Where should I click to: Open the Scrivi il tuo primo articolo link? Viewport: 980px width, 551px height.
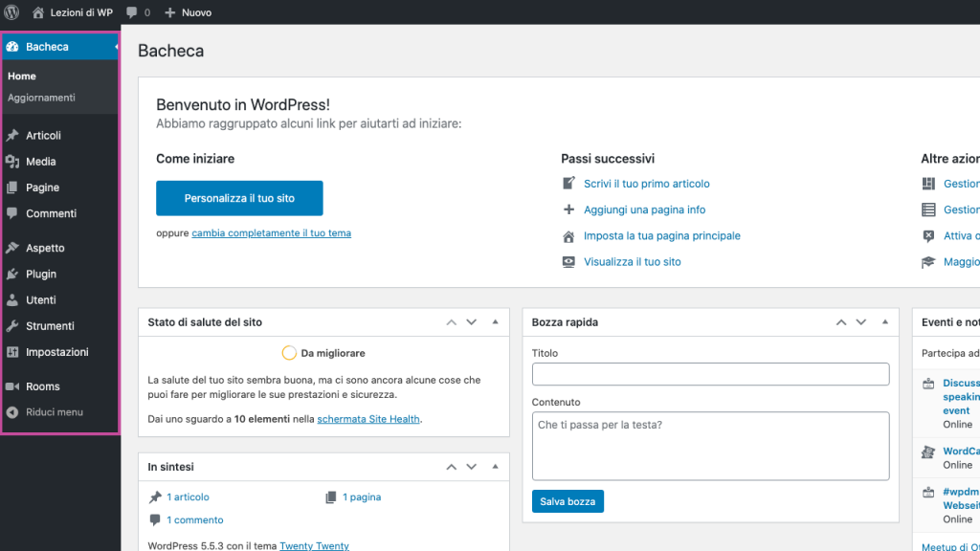pyautogui.click(x=646, y=184)
